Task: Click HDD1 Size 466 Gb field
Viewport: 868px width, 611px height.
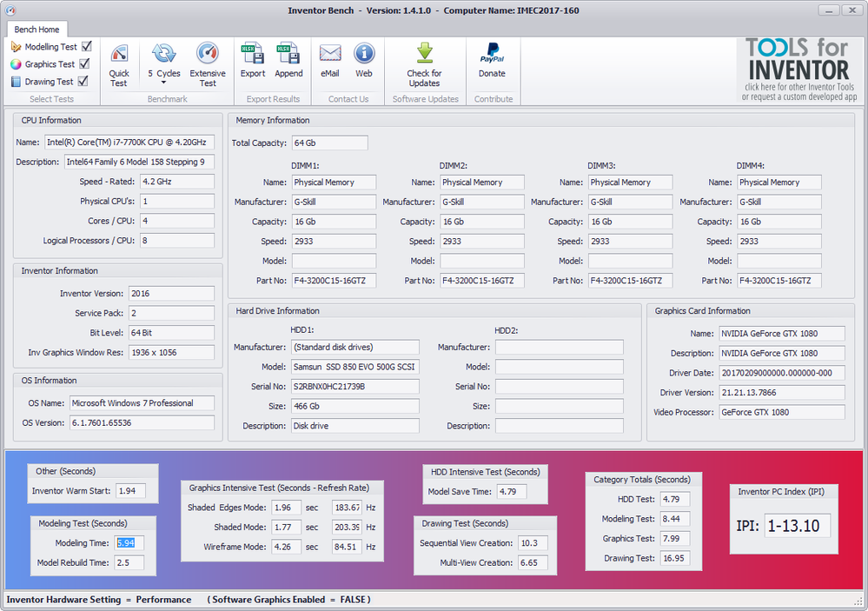Action: [x=354, y=406]
